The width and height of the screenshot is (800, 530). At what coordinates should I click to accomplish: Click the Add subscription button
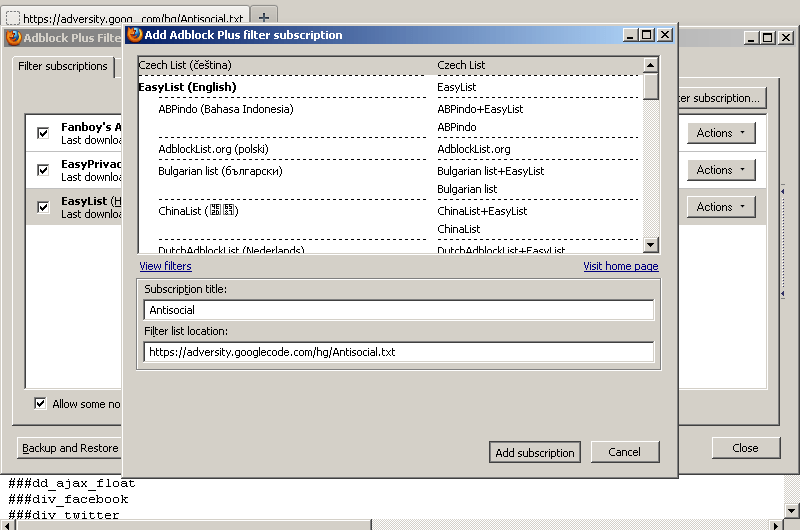pyautogui.click(x=535, y=452)
